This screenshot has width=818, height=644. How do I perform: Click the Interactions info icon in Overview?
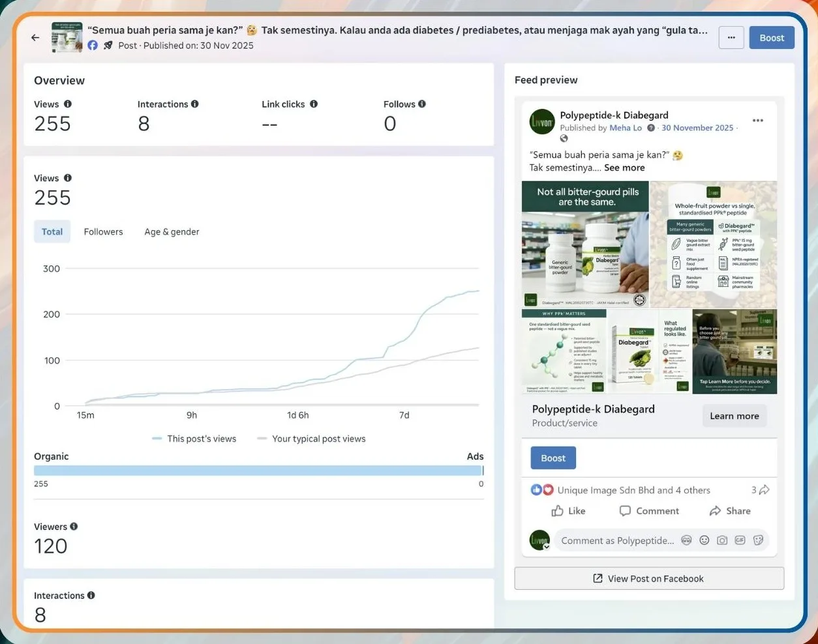[x=195, y=104]
